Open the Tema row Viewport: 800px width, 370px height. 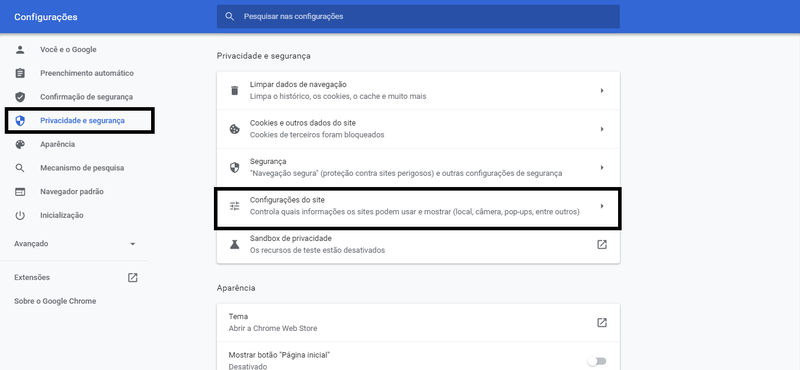pos(418,323)
